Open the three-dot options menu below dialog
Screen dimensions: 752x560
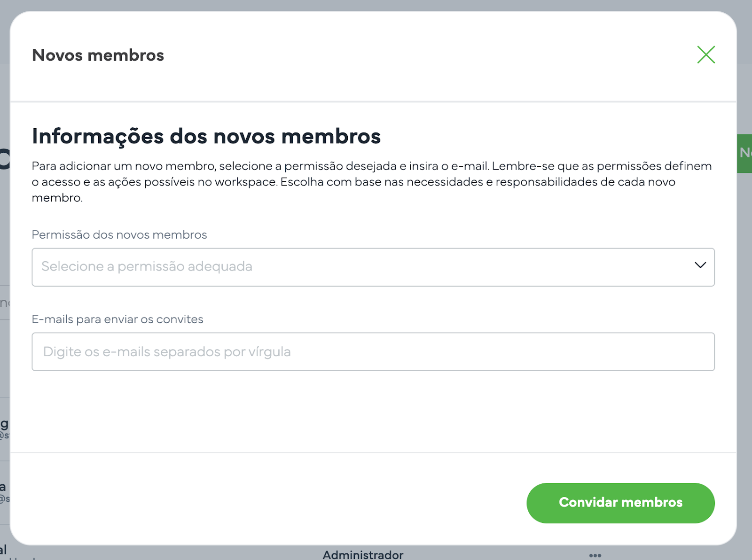(x=595, y=555)
